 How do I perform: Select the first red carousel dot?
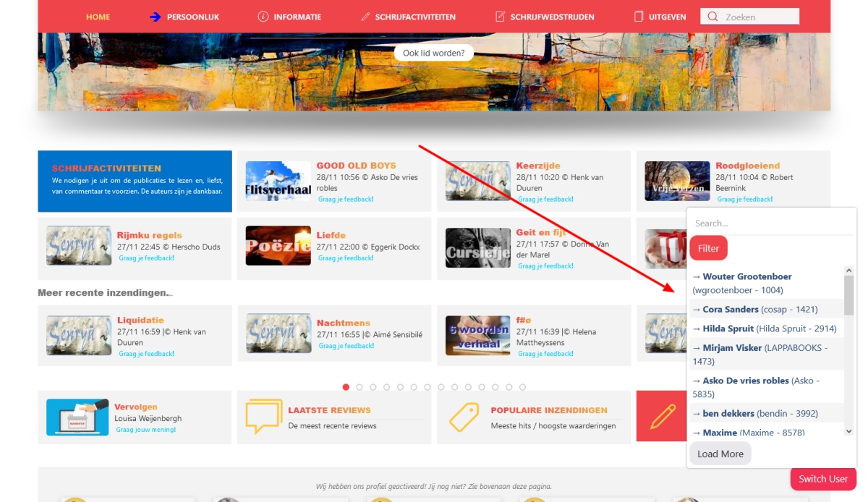click(x=346, y=387)
